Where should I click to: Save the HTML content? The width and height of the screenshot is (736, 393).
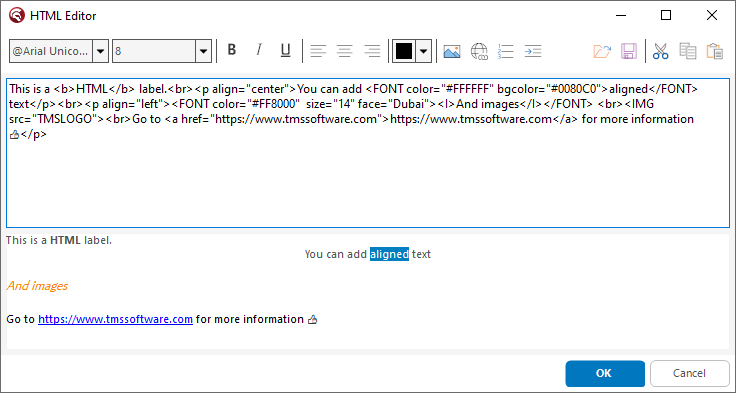tap(629, 51)
